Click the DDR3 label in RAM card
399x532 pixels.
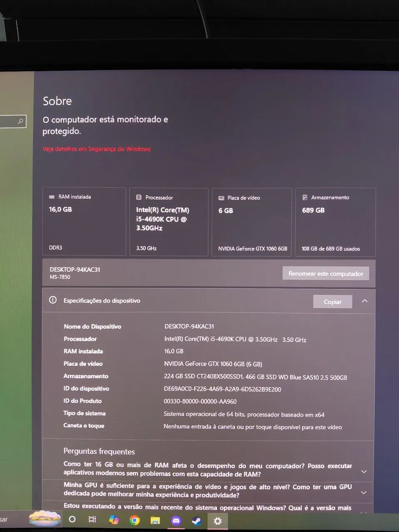pyautogui.click(x=55, y=248)
